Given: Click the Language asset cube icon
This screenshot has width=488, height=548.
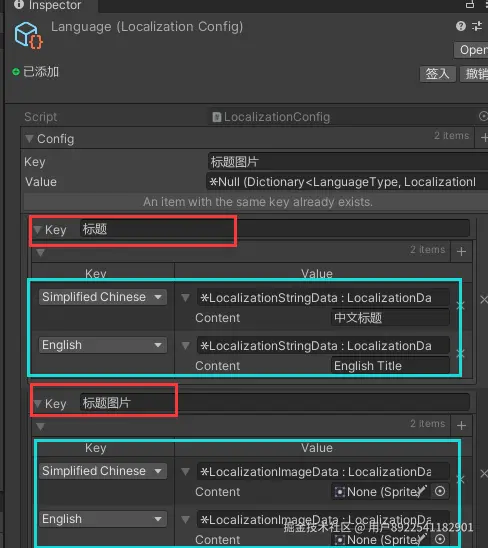Looking at the screenshot, I should pos(28,35).
